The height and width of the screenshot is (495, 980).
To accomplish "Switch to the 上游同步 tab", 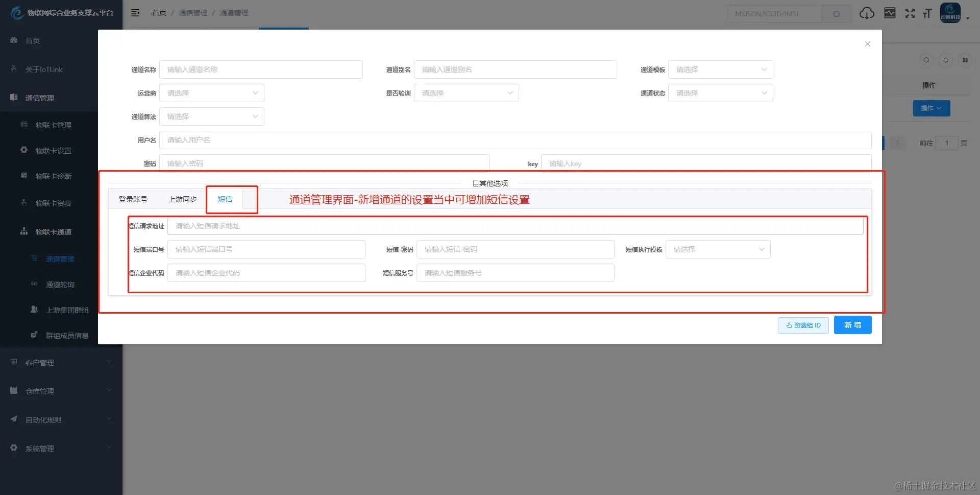I will point(183,199).
